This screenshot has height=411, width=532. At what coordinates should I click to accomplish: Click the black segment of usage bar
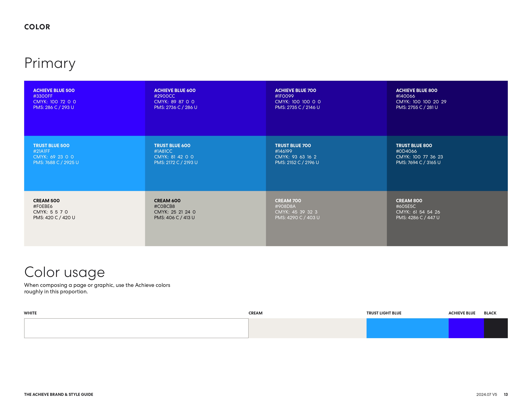(495, 328)
